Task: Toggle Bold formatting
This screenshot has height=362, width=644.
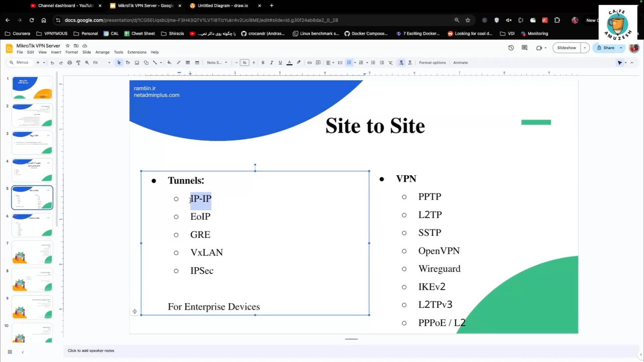Action: [x=263, y=63]
